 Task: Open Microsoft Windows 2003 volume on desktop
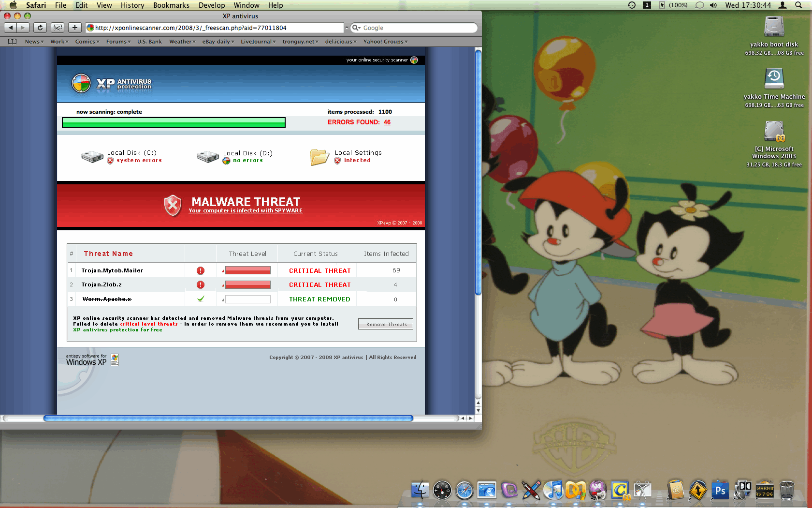[774, 131]
